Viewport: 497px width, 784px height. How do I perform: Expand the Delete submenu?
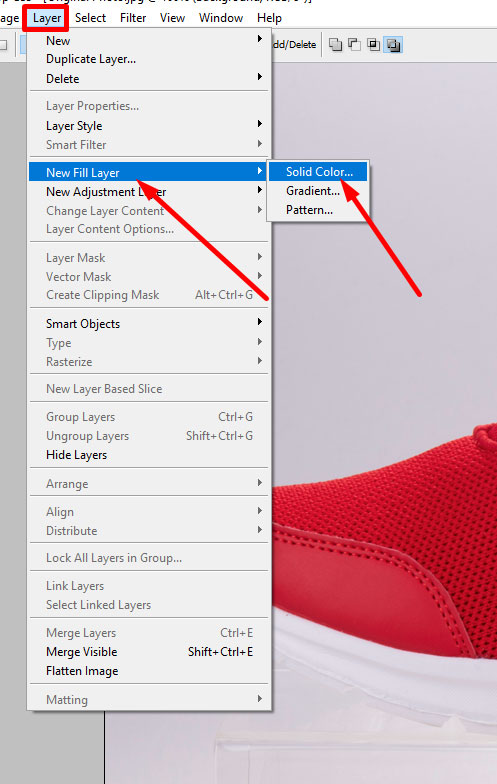149,78
